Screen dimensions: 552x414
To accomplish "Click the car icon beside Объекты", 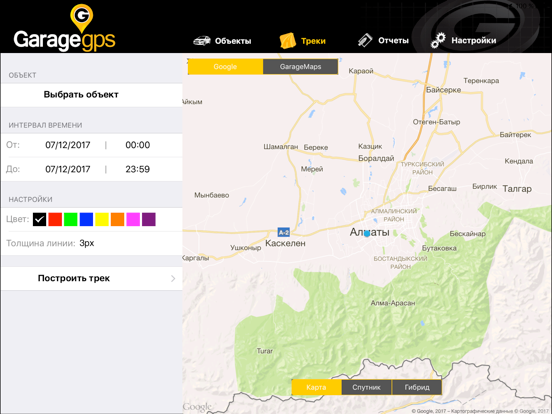I will click(x=202, y=41).
